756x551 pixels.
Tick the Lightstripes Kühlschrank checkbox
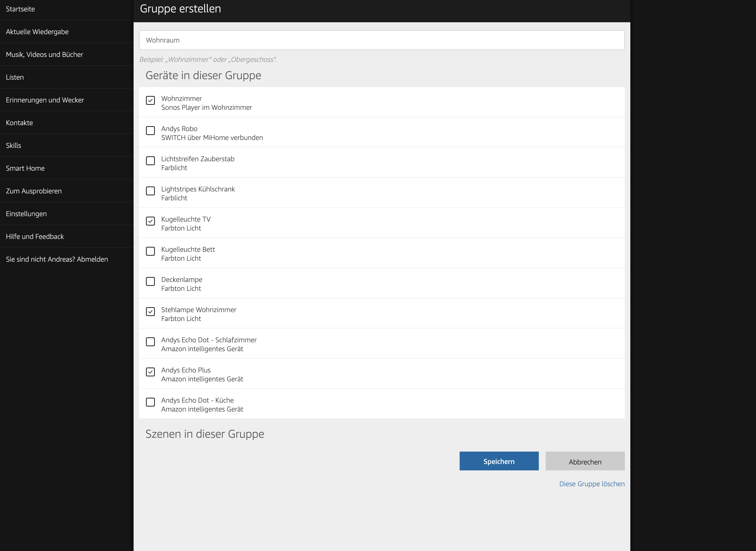150,191
